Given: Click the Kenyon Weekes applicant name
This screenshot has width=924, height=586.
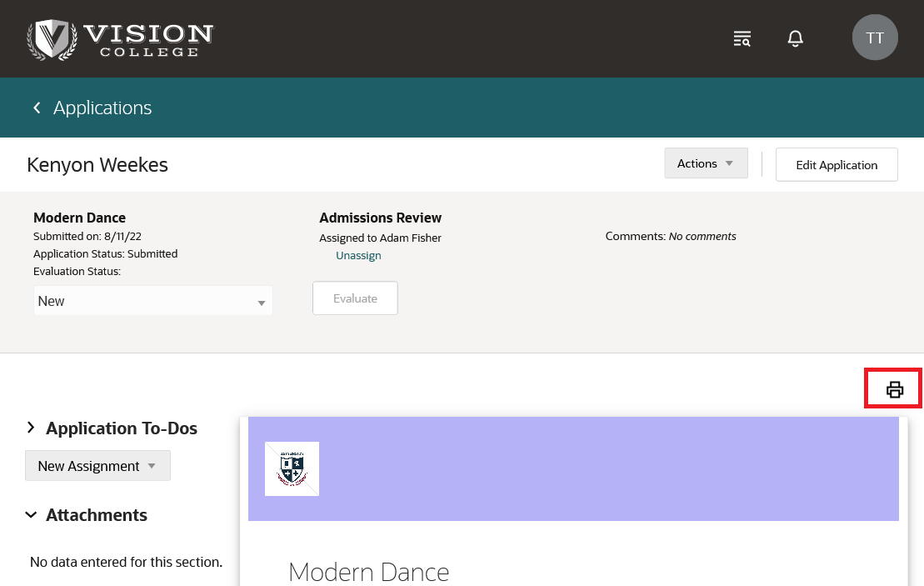Looking at the screenshot, I should pos(97,165).
